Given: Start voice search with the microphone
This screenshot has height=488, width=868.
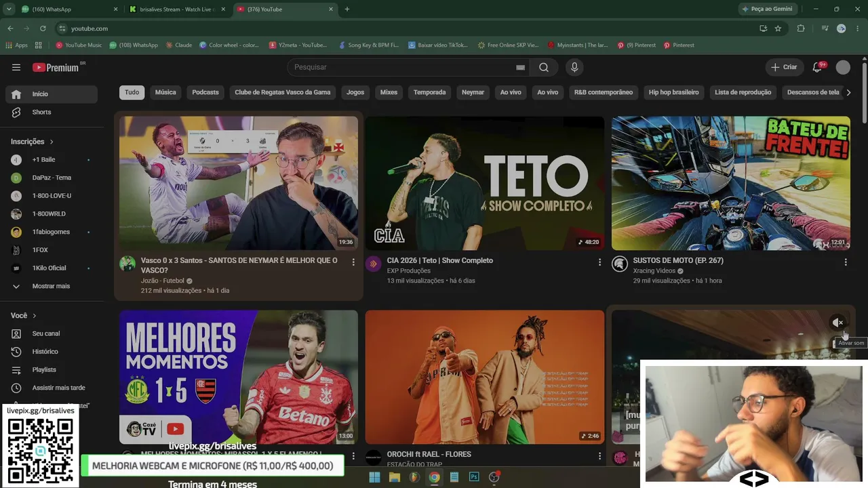Looking at the screenshot, I should pos(574,67).
